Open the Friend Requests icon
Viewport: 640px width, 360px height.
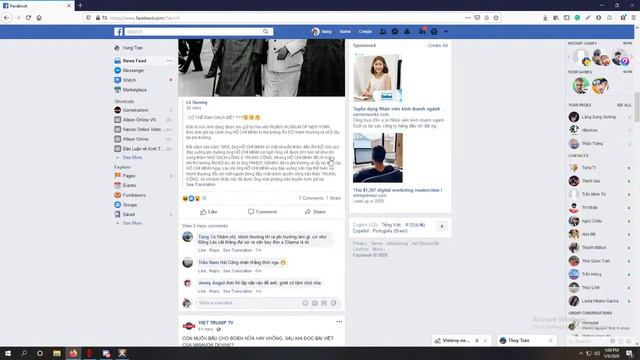[383, 31]
